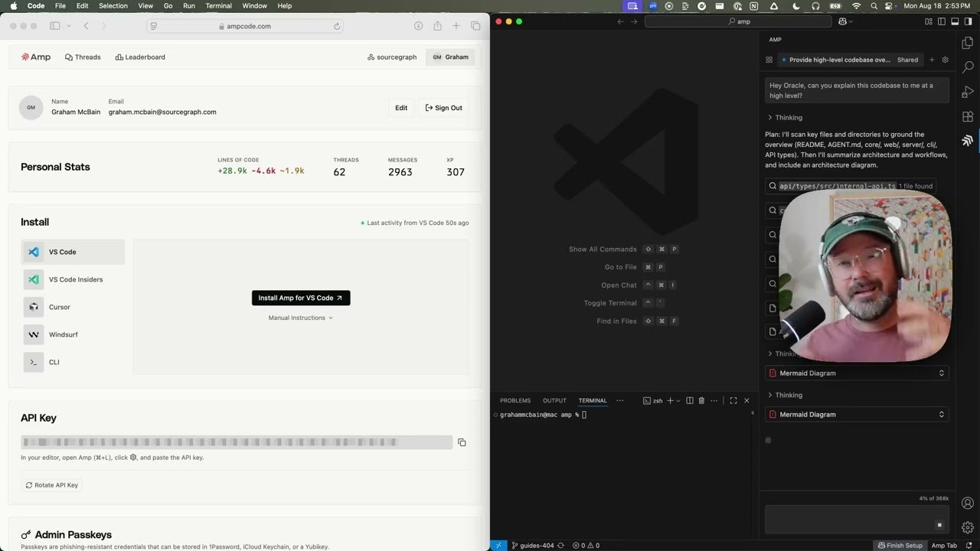Open Threads on the Amp site
The image size is (980, 551).
(83, 57)
